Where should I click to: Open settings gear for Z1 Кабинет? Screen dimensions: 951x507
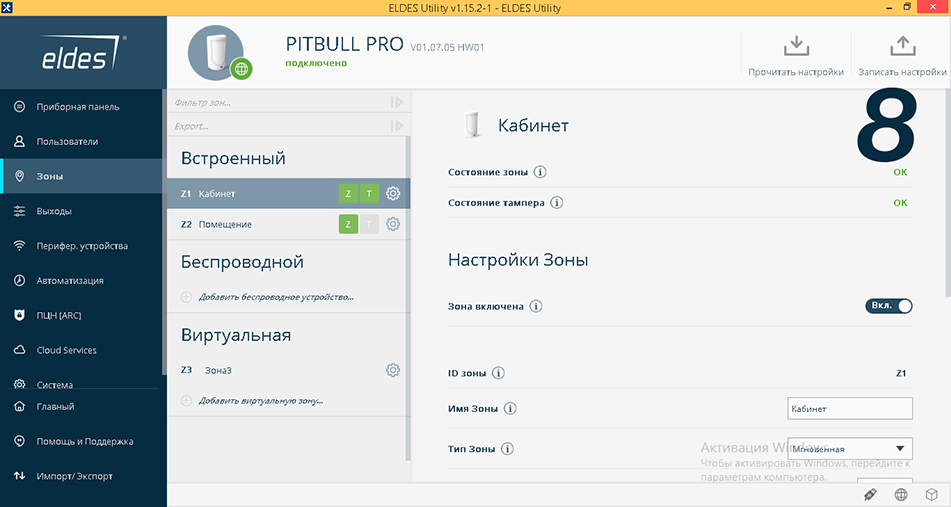click(393, 193)
